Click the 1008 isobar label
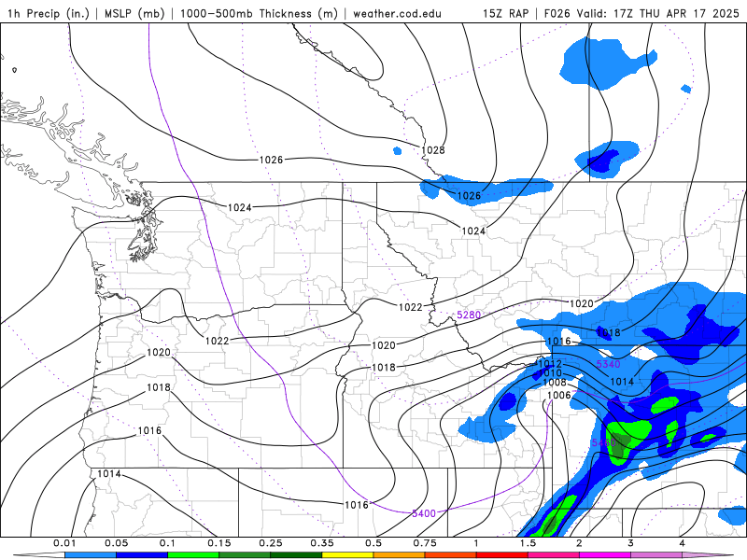 pos(555,383)
